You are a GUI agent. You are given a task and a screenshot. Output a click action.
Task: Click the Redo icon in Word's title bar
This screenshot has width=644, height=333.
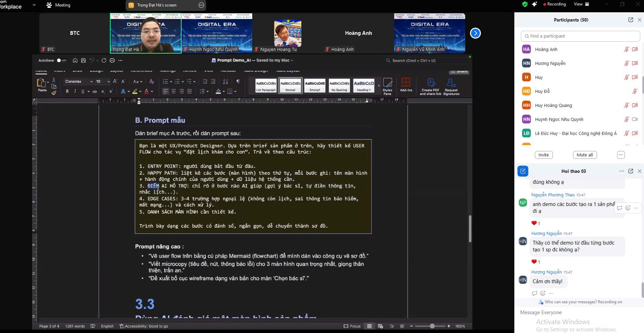click(104, 60)
